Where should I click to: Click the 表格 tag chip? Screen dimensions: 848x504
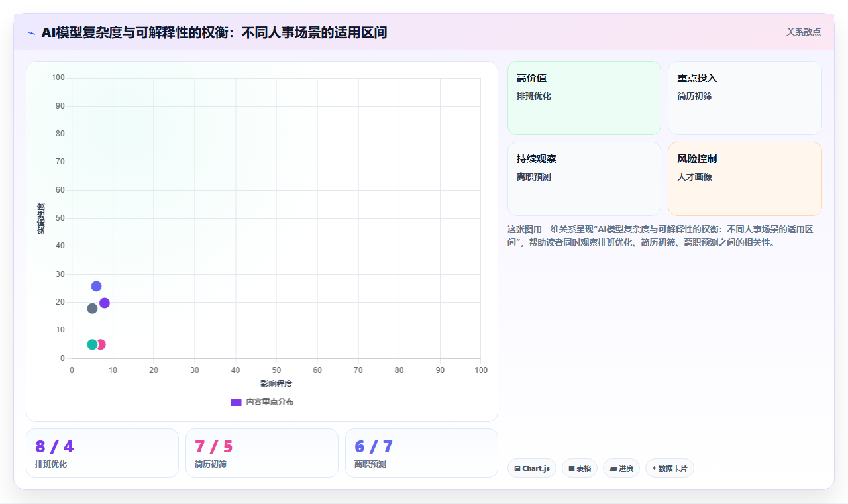click(x=580, y=468)
